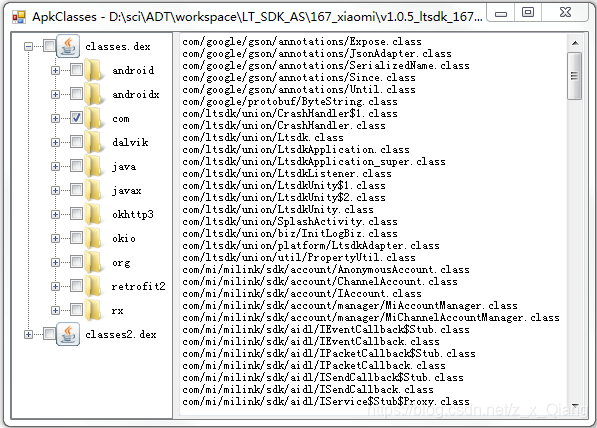Click the android folder icon
Viewport: 597px width, 428px height.
(x=93, y=70)
